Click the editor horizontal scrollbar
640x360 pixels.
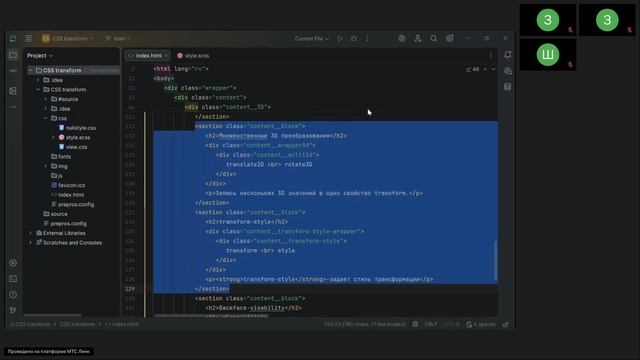pyautogui.click(x=212, y=316)
